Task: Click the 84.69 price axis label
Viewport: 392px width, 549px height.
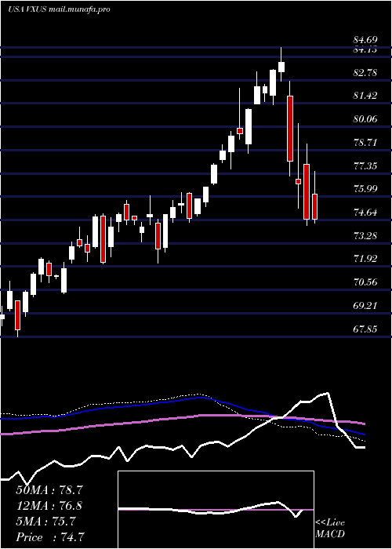Action: [365, 40]
